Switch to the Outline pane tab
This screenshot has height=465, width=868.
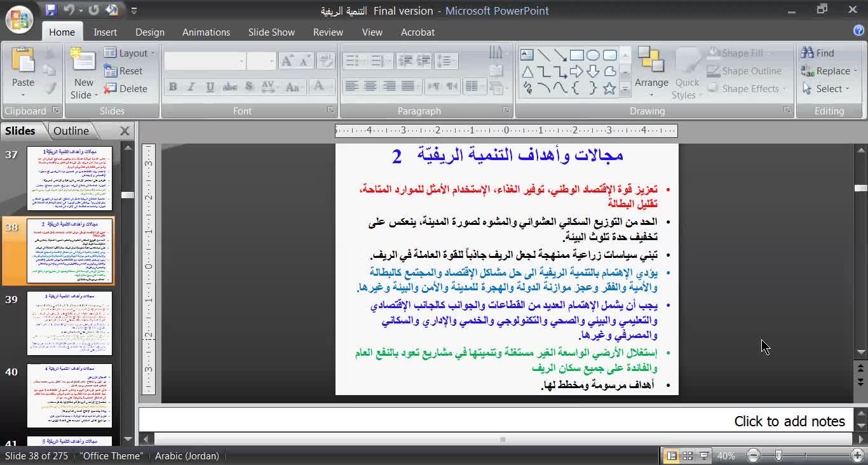pos(71,131)
